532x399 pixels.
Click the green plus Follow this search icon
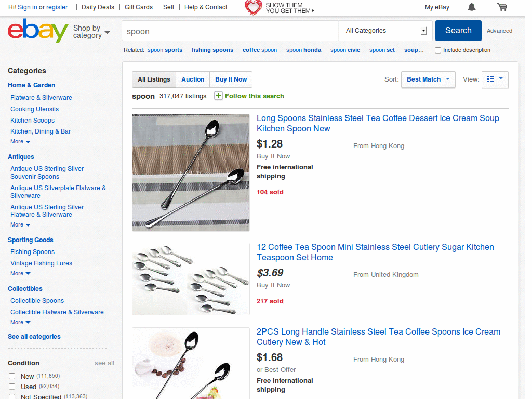point(218,96)
